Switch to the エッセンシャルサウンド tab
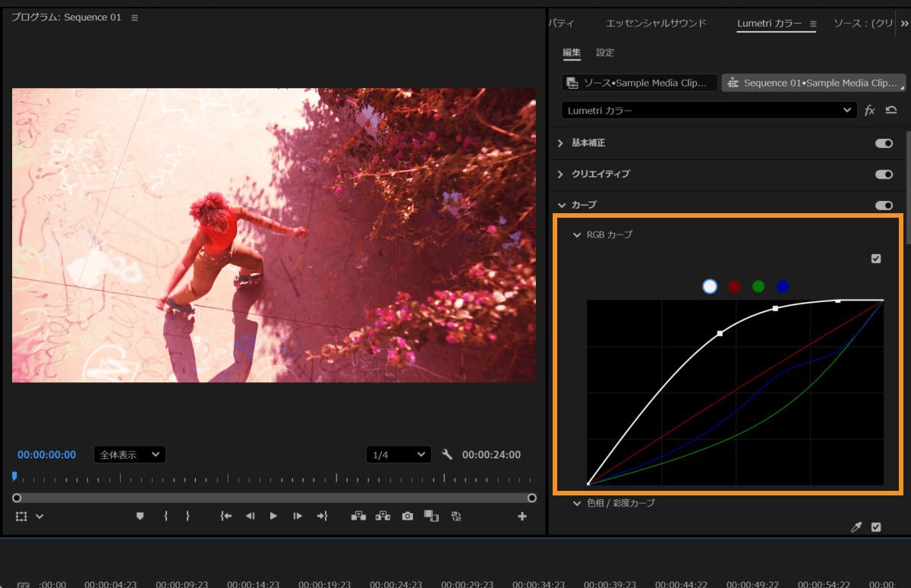Image resolution: width=911 pixels, height=588 pixels. coord(656,24)
